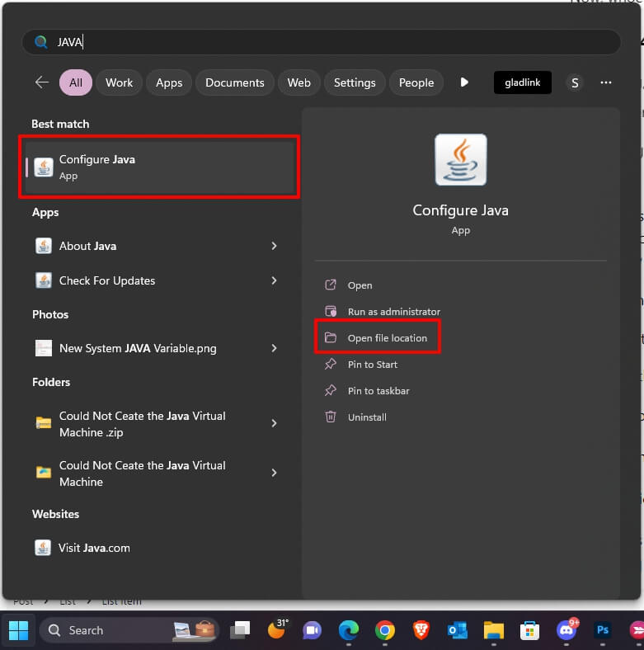Click the Google Chrome taskbar icon
Screen dimensions: 644x650
(384, 630)
